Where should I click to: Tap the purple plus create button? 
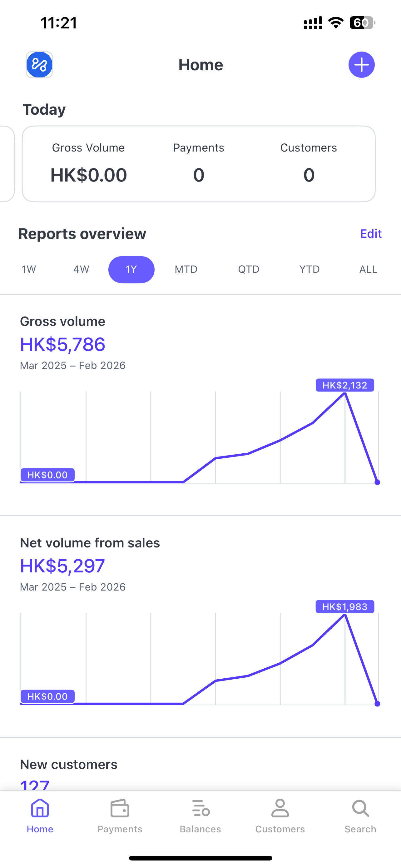(361, 65)
